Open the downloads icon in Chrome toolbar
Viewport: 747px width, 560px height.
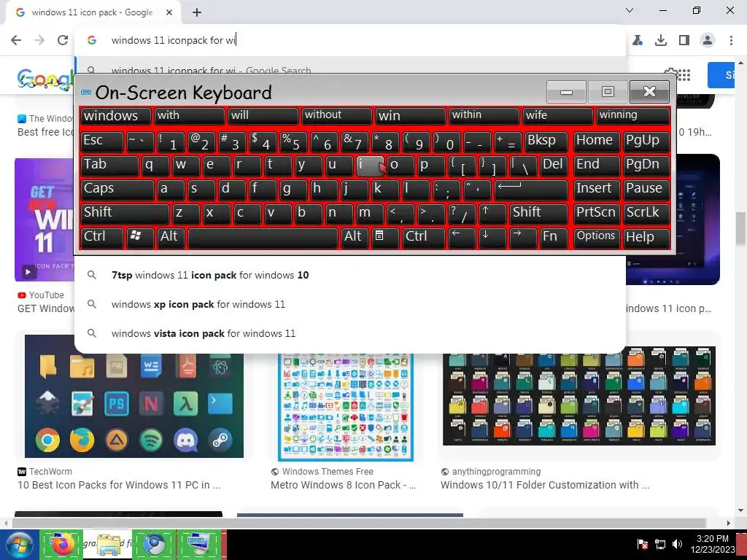point(661,41)
